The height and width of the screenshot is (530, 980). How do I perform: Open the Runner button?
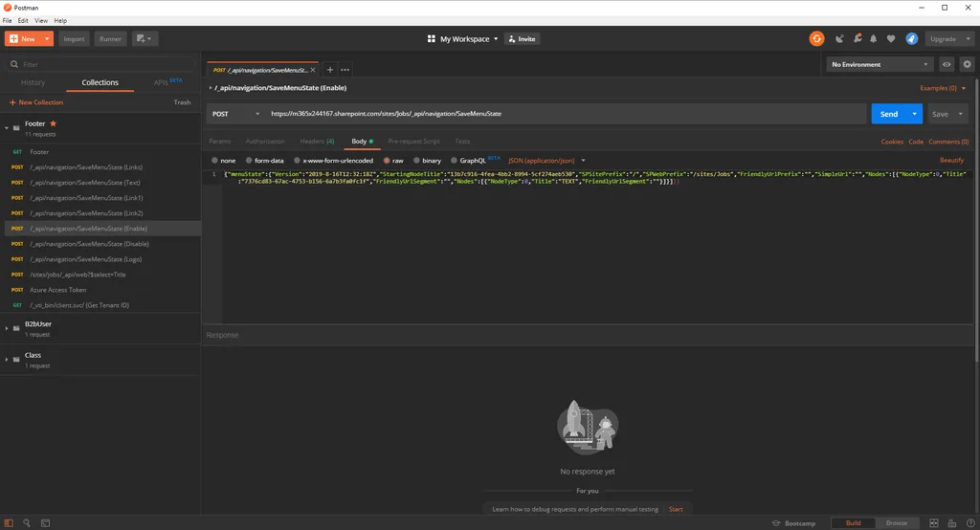(110, 39)
